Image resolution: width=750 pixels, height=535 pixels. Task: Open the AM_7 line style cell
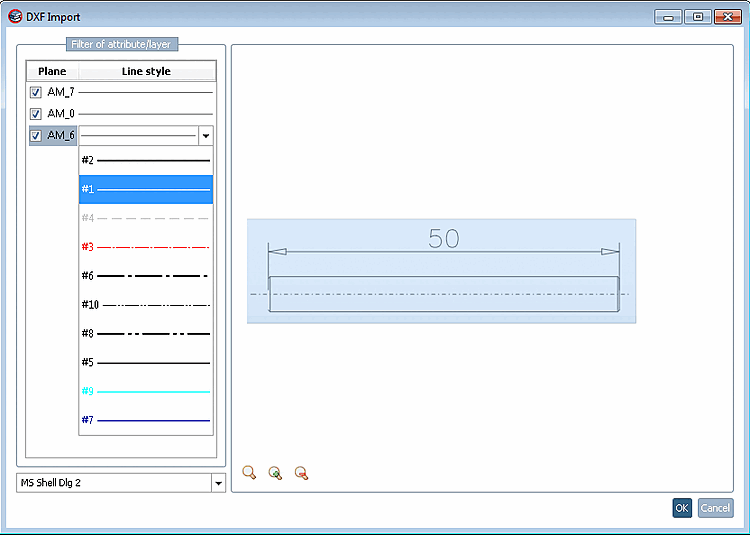tap(145, 92)
